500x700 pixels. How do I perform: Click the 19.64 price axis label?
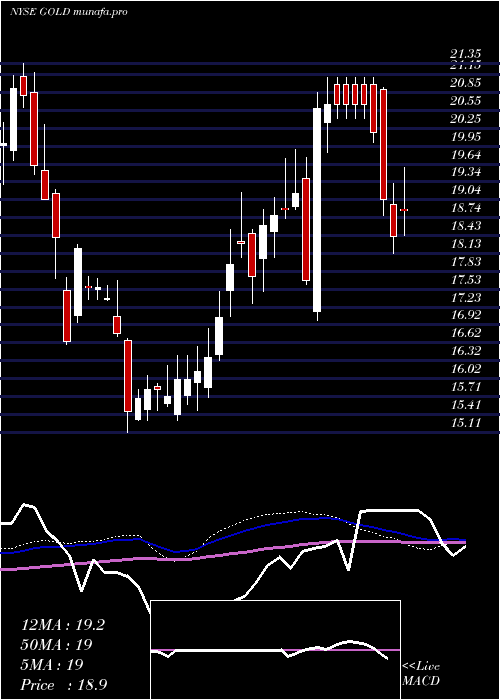tap(466, 154)
